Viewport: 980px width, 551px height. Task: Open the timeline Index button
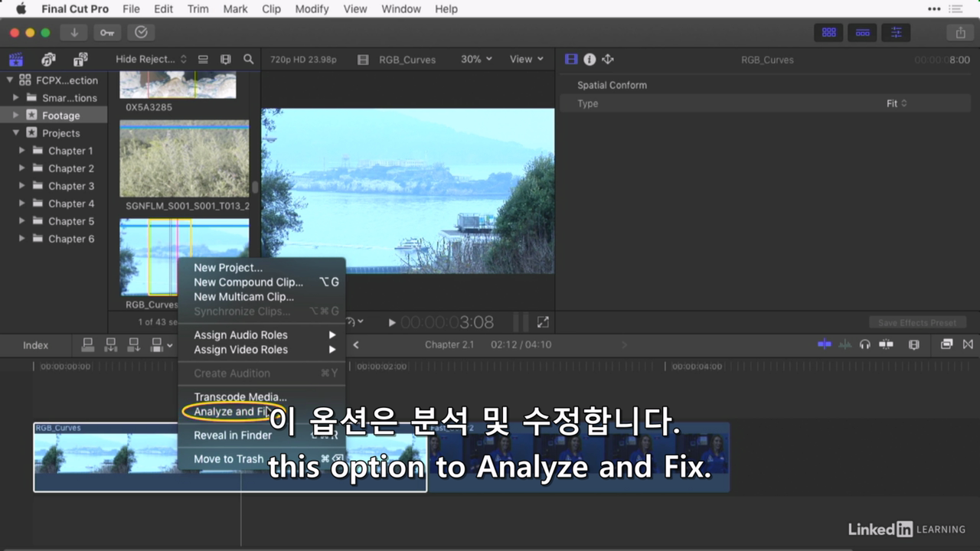coord(35,345)
